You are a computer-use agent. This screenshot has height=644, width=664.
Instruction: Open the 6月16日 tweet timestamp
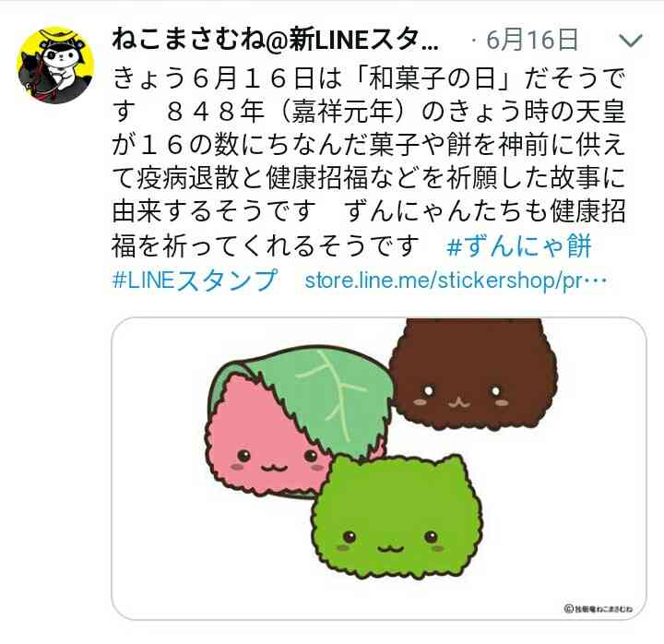(532, 40)
